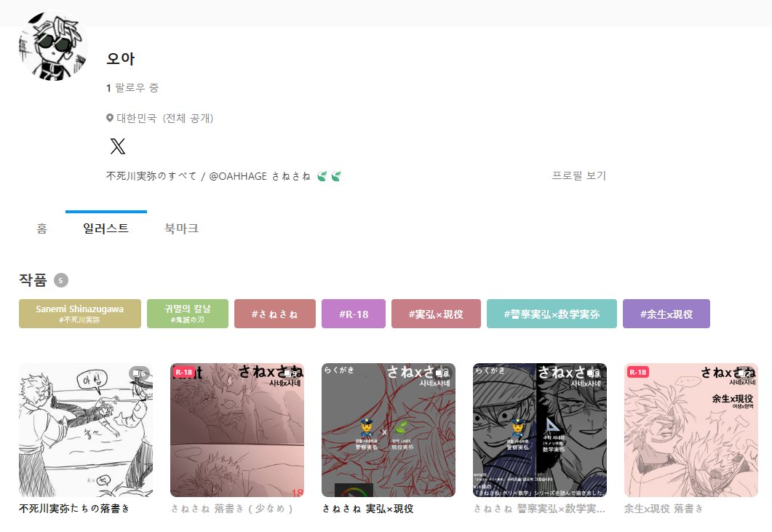Open the 不死川実弥たちの落書き artwork thumbnail
Screen dimensions: 772x532
[86, 430]
